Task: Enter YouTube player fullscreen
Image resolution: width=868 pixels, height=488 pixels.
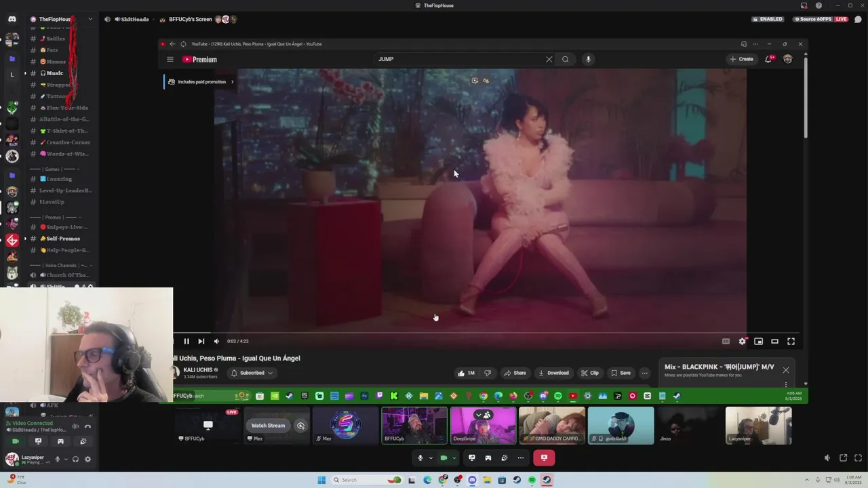Action: click(x=791, y=341)
